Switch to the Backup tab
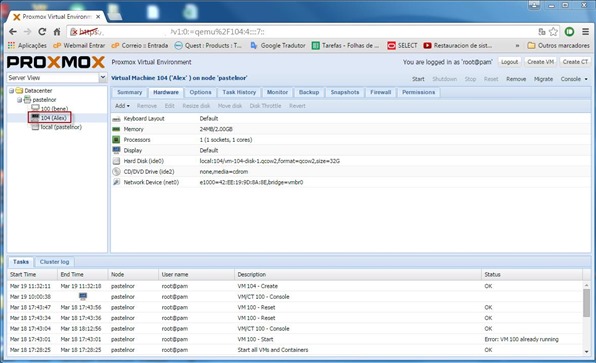 (309, 92)
